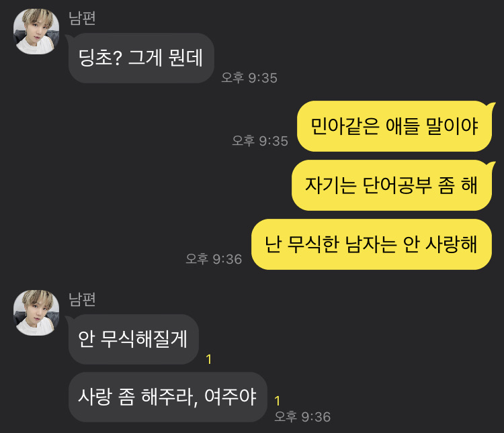Screen dimensions: 504x433
Task: Select the yellow '민아같은 애들 말이야' bubble
Action: coord(394,126)
